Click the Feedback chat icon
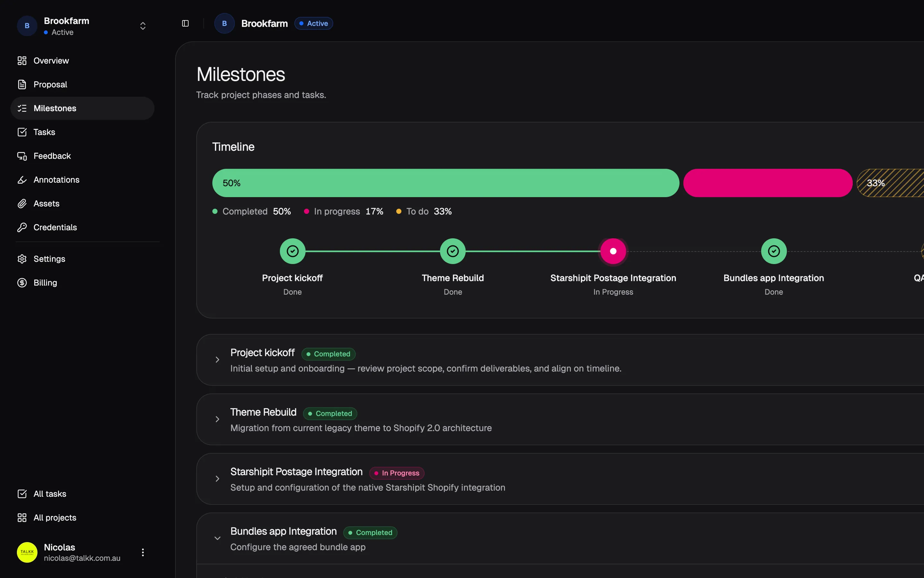 [x=22, y=156]
